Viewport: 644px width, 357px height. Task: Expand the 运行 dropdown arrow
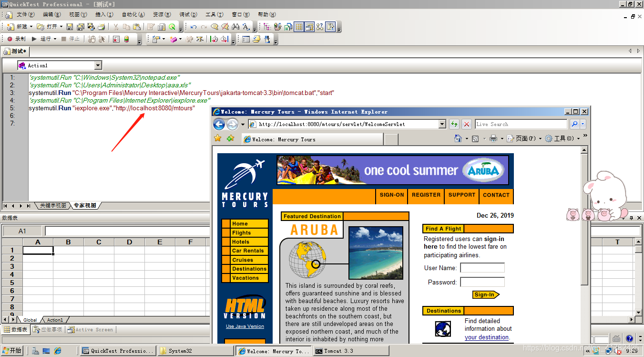click(55, 39)
